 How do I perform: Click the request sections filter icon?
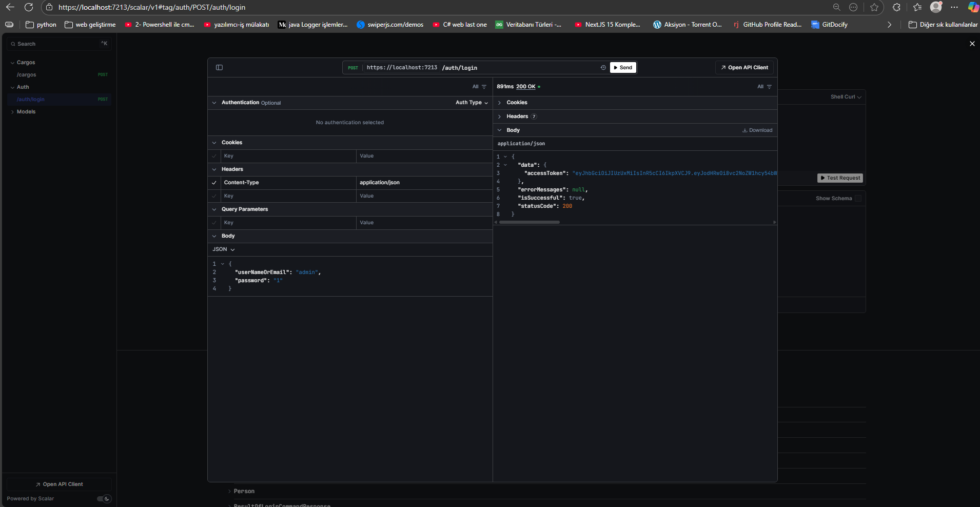483,87
